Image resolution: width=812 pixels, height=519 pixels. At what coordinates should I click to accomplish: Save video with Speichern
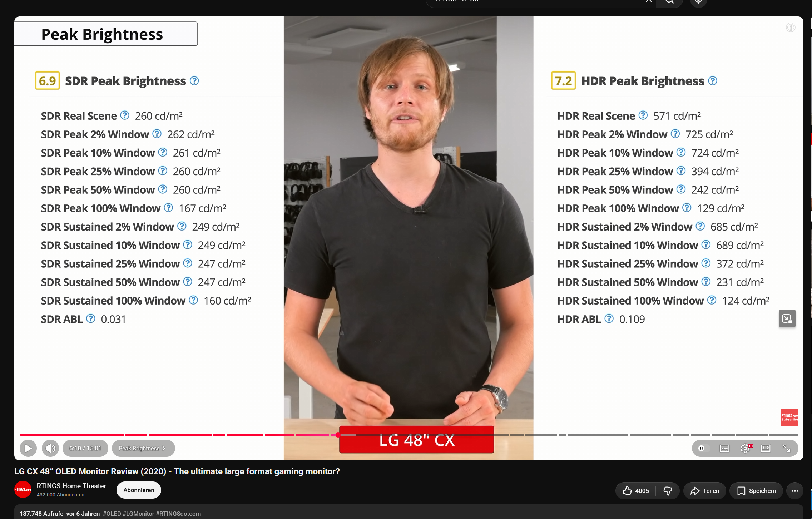[756, 491]
